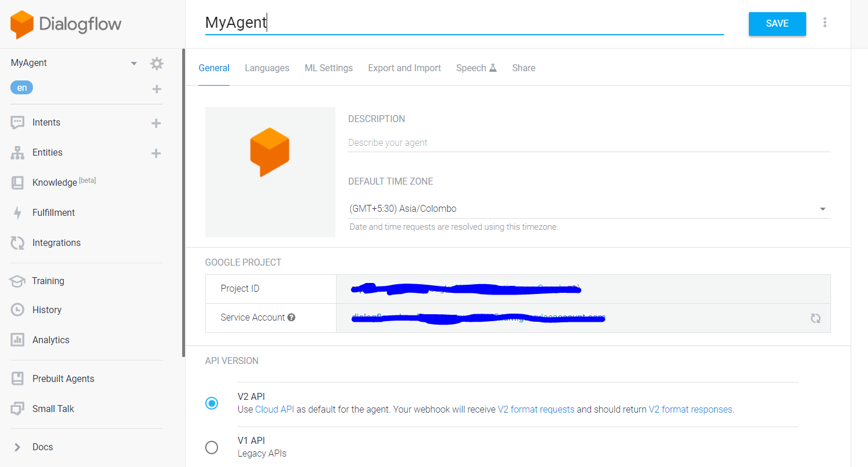
Task: Click the Prebuilt Agents icon
Action: tap(17, 379)
